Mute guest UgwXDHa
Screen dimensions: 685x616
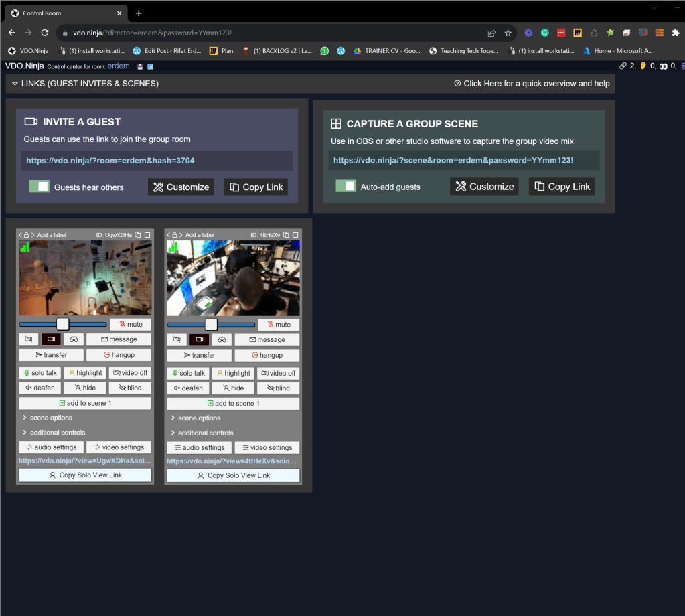point(131,325)
